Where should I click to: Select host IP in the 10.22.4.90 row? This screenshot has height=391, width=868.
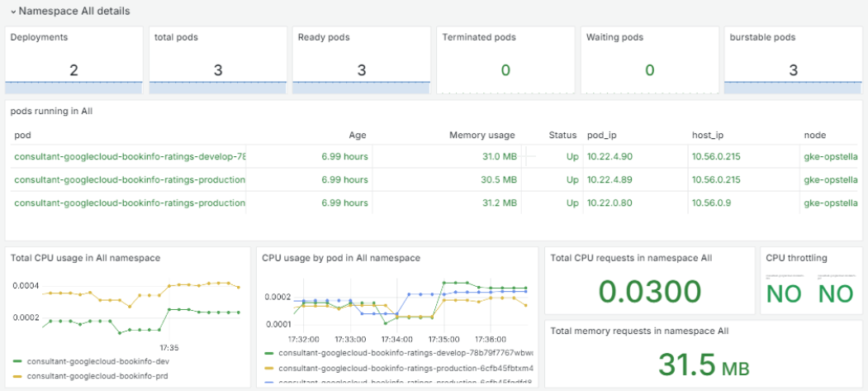pos(716,157)
